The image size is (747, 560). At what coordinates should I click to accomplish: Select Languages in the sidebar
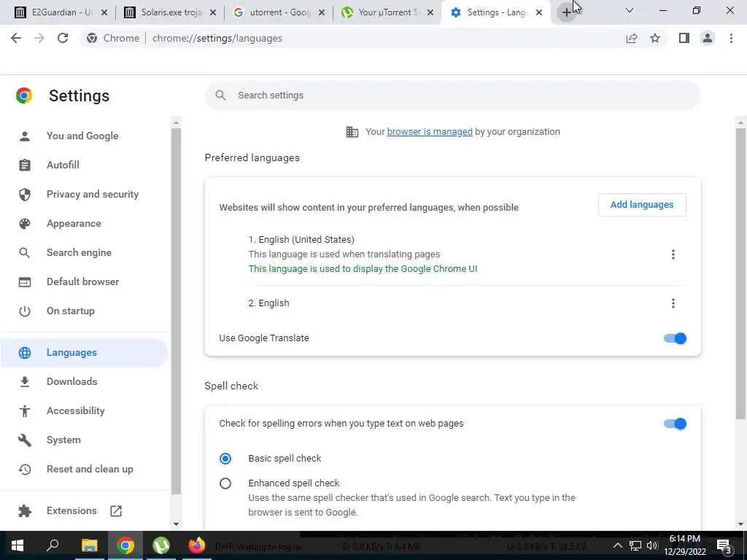[84, 352]
